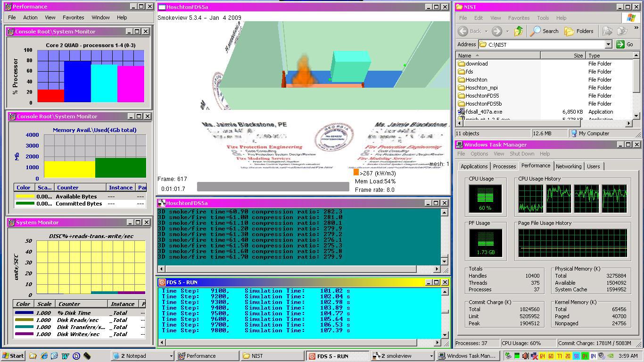Screen dimensions: 644x362
Task: Click the Forward arrow in NIST explorer
Action: point(496,31)
